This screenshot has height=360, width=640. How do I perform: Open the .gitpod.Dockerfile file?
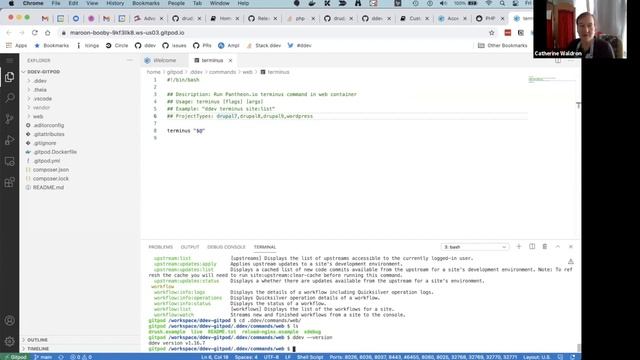click(x=55, y=152)
